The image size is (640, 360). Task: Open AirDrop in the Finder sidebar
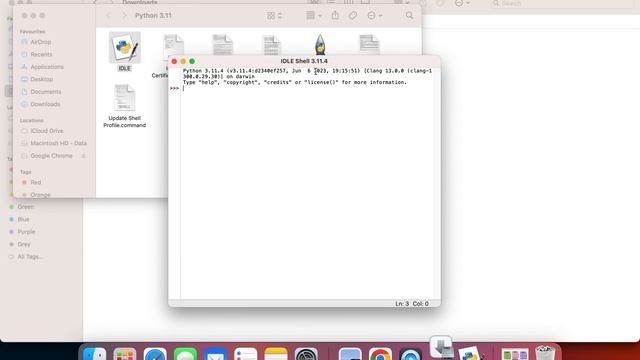(x=40, y=42)
